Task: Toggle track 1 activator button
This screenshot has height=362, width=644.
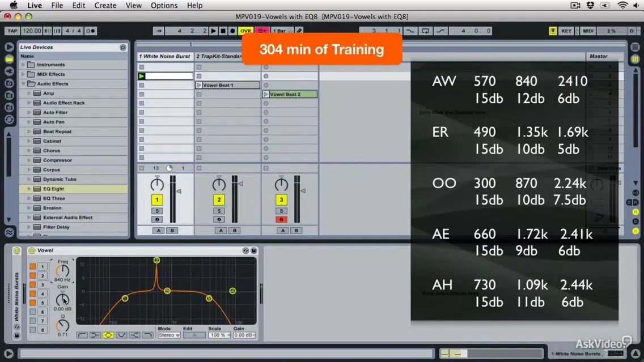Action: 157,200
